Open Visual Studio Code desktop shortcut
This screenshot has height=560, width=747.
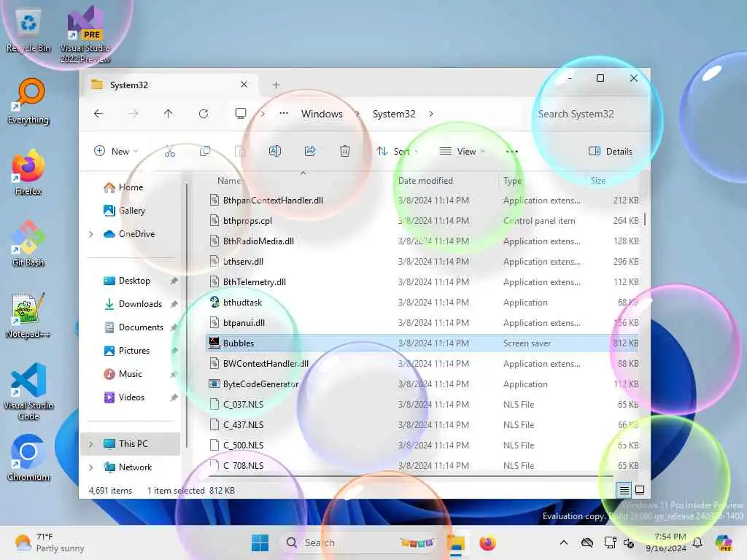[x=28, y=392]
